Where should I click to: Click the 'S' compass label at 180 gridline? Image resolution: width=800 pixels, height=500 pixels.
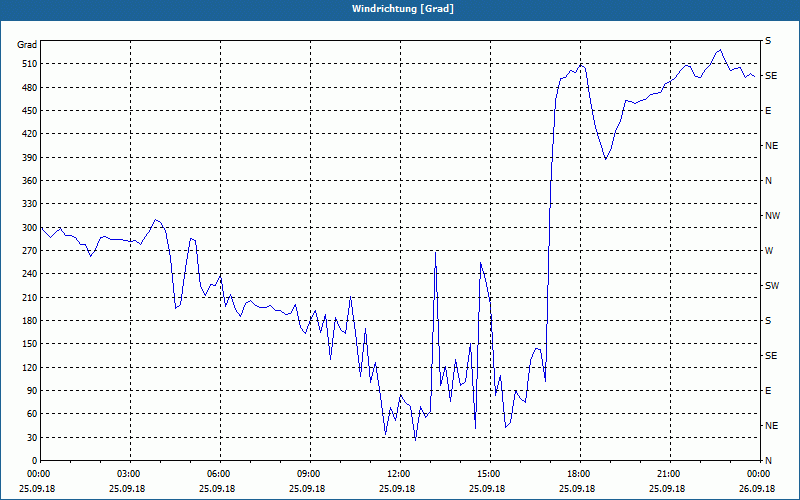click(768, 321)
